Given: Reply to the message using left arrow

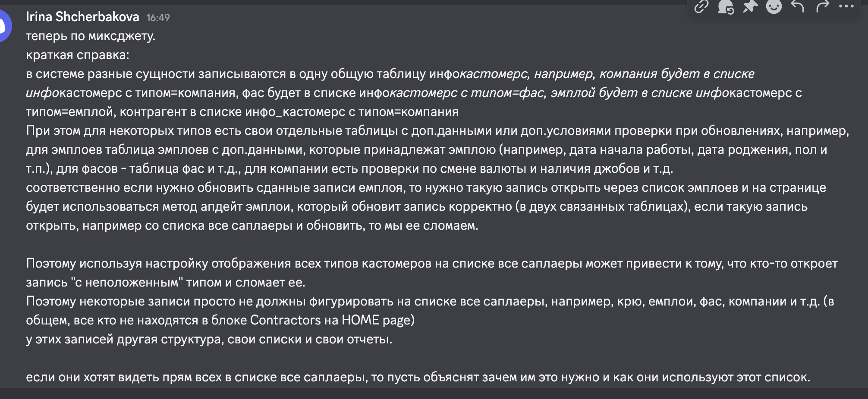Looking at the screenshot, I should pyautogui.click(x=798, y=6).
